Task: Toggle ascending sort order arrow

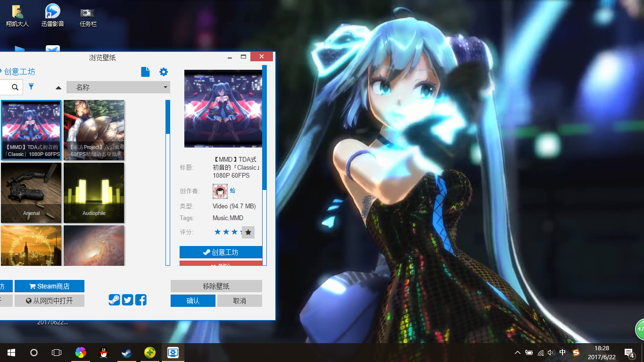Action: [58, 88]
